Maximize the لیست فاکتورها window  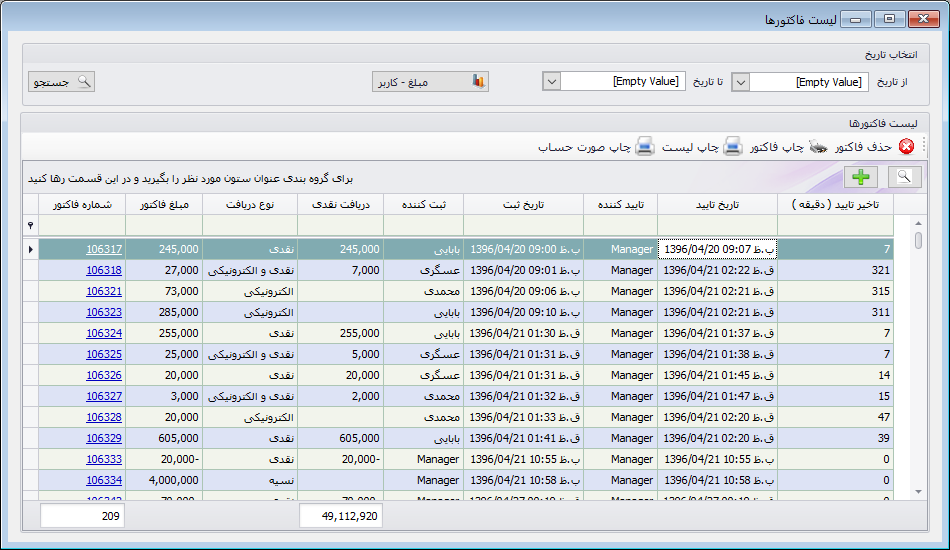pyautogui.click(x=889, y=19)
